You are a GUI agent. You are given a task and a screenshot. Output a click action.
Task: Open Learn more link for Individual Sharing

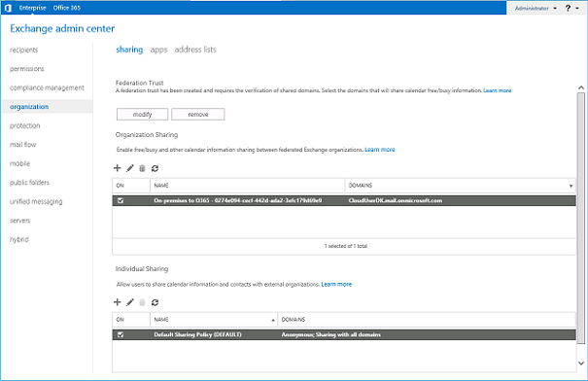(x=336, y=284)
